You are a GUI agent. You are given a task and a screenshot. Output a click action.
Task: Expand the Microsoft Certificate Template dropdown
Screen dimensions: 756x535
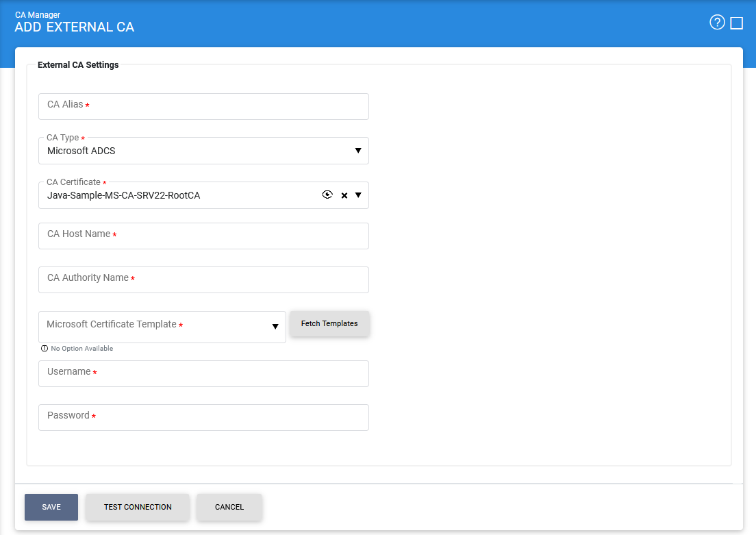pyautogui.click(x=275, y=327)
